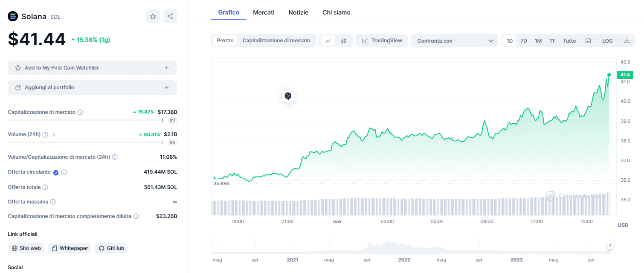Toggle chart to Capitalizzazione di mercato
The image size is (644, 273).
pyautogui.click(x=276, y=41)
